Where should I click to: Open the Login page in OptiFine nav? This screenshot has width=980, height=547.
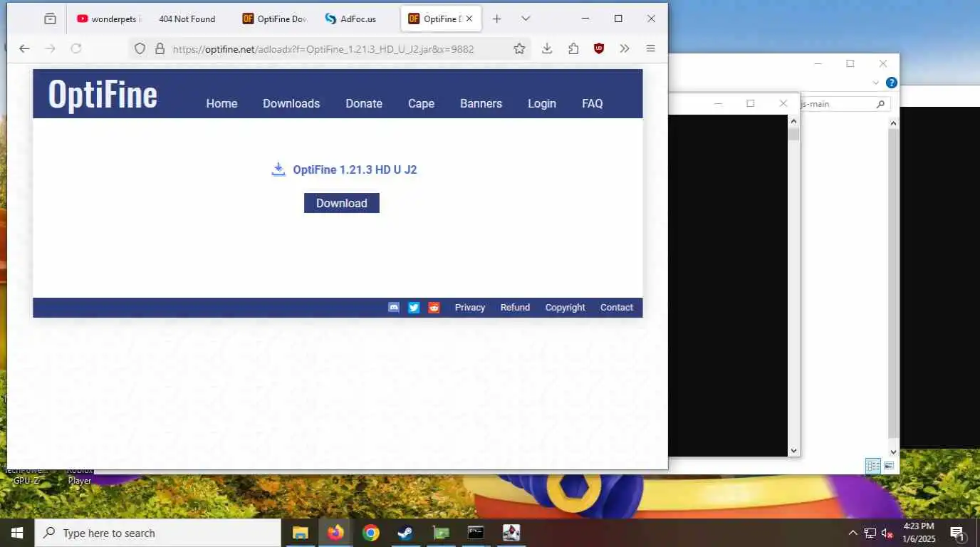tap(542, 103)
